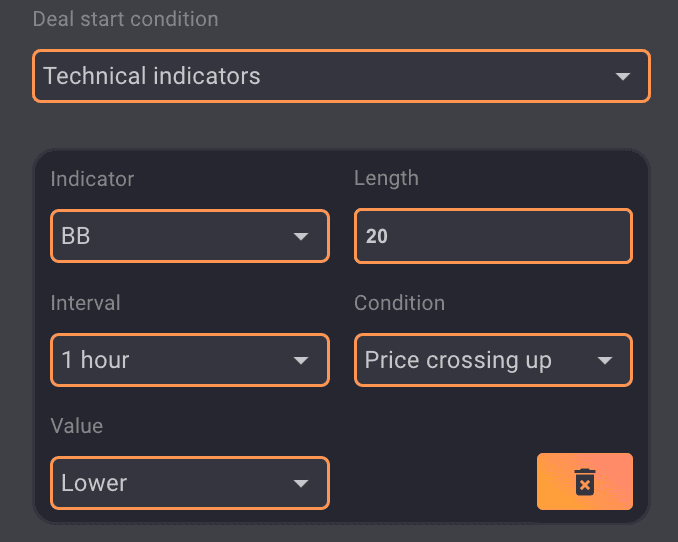Click the caret arrow in the Technical indicators field

(622, 76)
